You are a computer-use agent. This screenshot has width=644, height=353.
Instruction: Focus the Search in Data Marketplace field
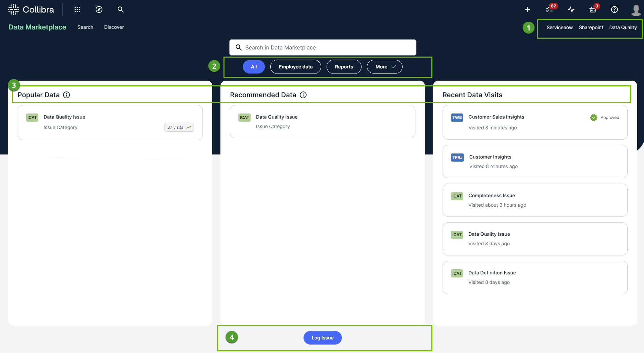[x=323, y=47]
